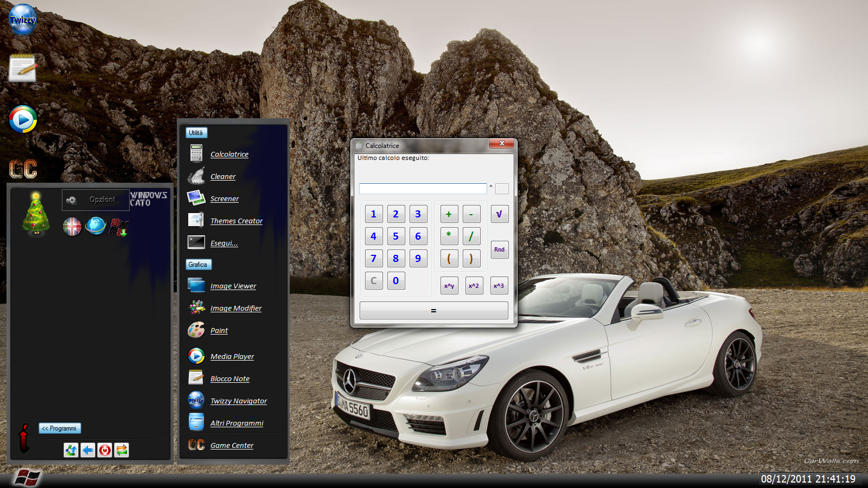Click the Christmas tree icon
868x488 pixels.
36,214
